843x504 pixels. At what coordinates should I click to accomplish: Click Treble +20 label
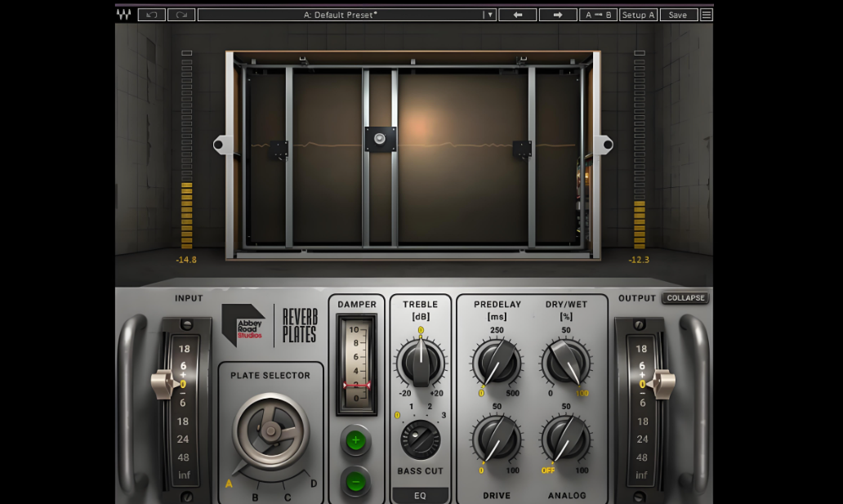click(x=436, y=394)
